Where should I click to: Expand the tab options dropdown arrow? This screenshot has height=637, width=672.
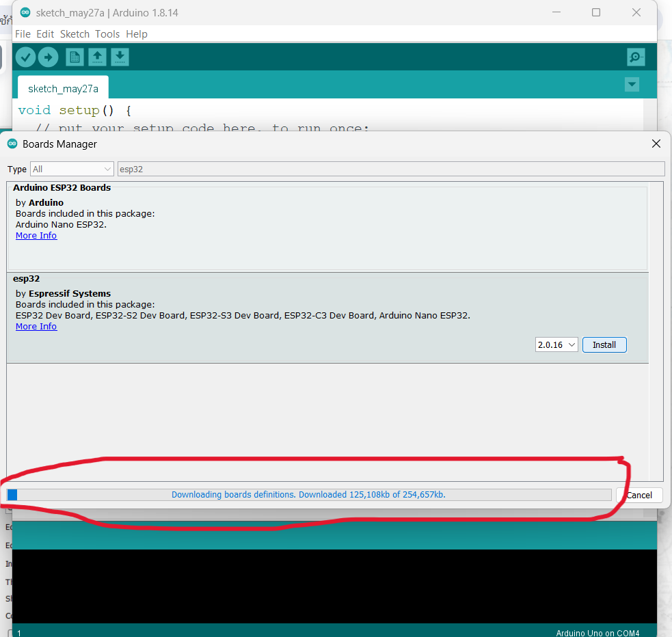632,84
